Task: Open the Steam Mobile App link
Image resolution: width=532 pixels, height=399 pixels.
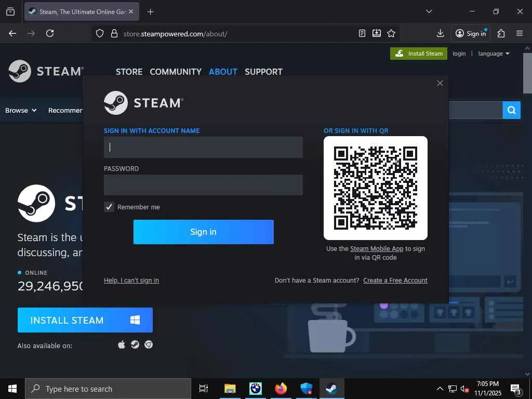Action: point(377,249)
